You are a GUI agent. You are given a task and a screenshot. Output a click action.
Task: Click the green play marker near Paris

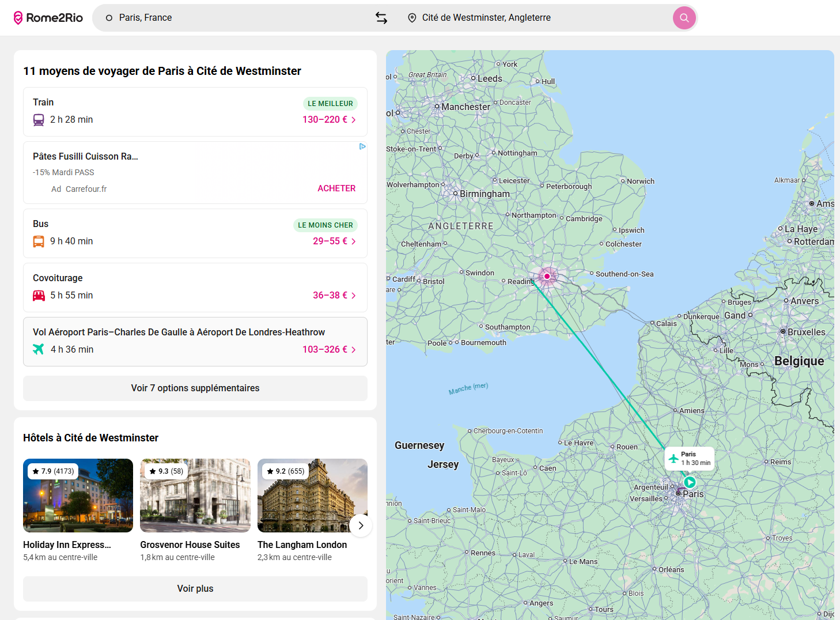coord(690,482)
